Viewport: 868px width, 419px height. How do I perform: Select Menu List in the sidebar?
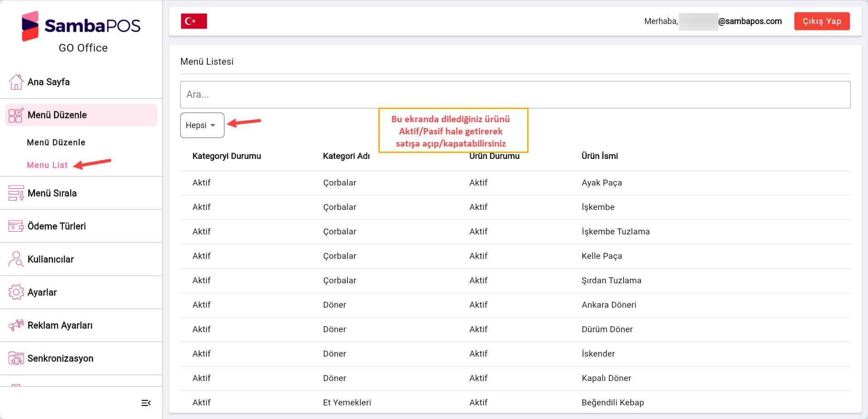(47, 165)
